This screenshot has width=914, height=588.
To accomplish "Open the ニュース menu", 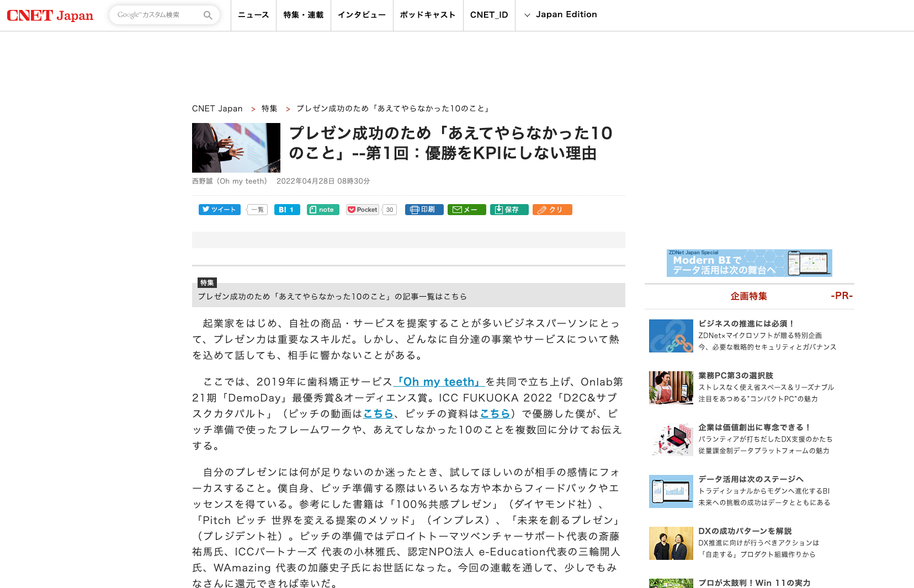I will point(253,15).
